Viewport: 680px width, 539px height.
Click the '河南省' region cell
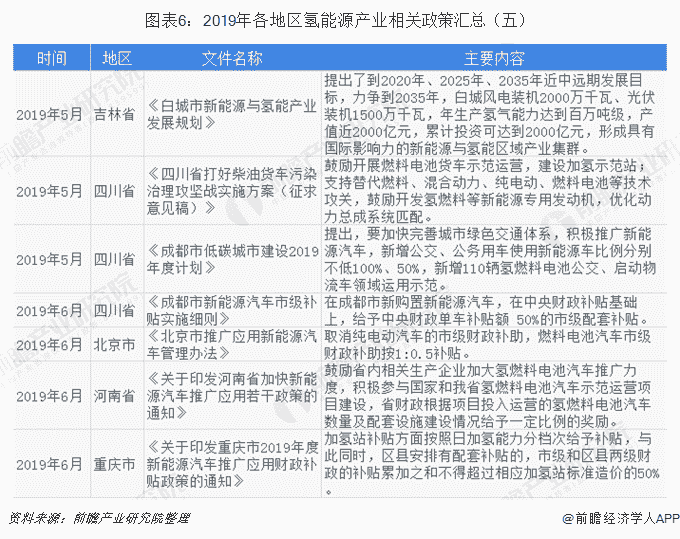pyautogui.click(x=114, y=396)
